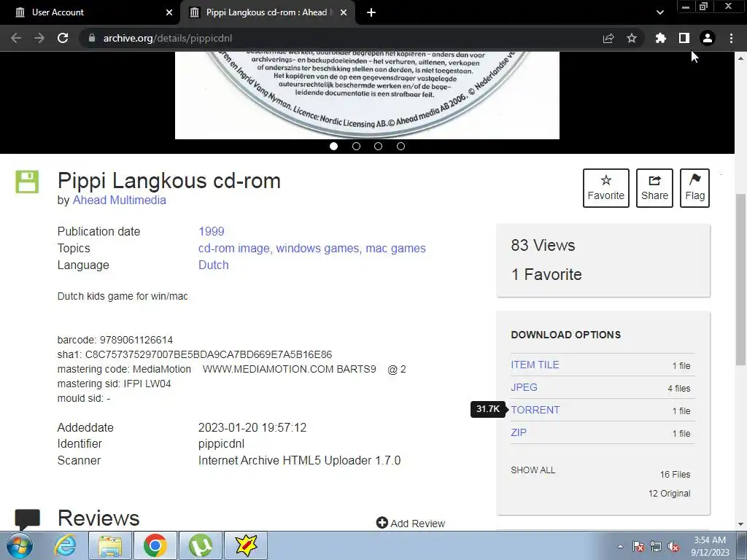Click the lock site info icon
Viewport: 747px width, 560px height.
92,38
